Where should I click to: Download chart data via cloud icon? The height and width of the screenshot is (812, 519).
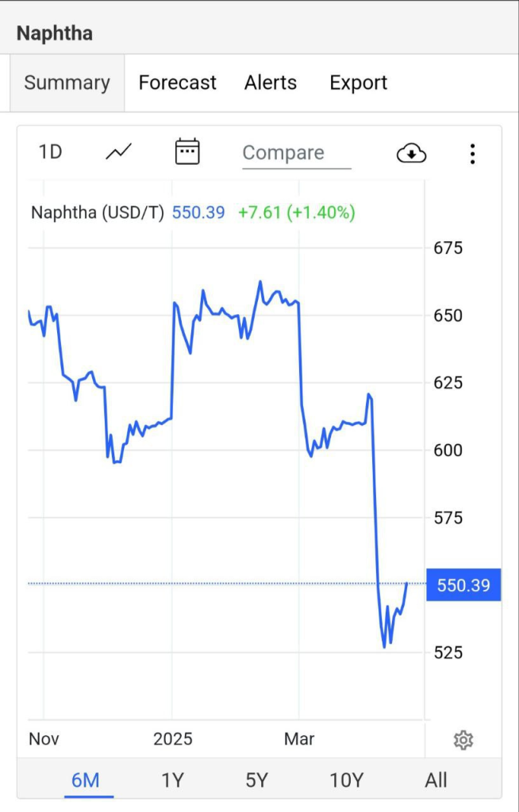(x=411, y=154)
